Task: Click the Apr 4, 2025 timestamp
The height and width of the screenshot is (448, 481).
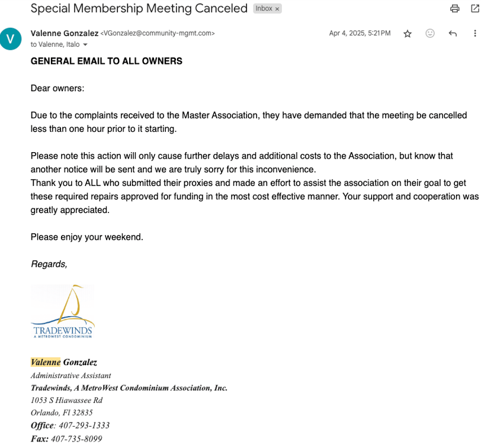Action: click(x=360, y=33)
